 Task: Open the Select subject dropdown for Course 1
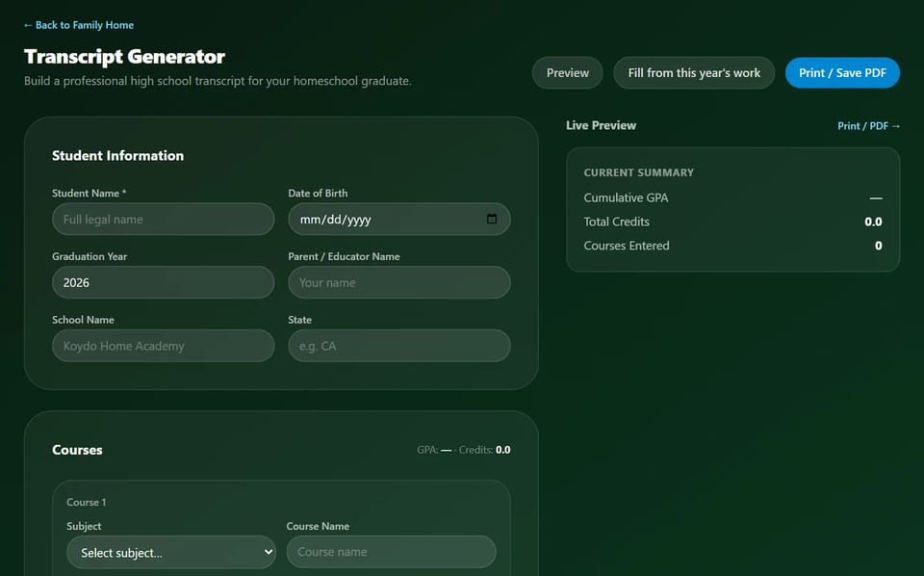click(171, 553)
